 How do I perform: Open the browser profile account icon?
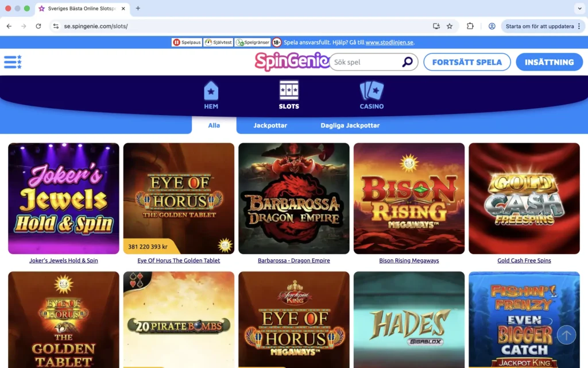point(492,26)
